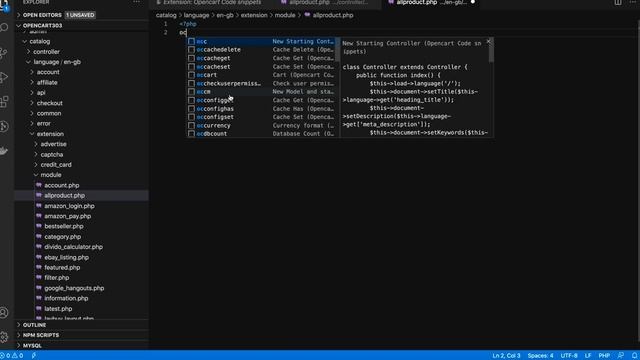Click the module breadcrumb
The width and height of the screenshot is (640, 360).
click(x=285, y=16)
